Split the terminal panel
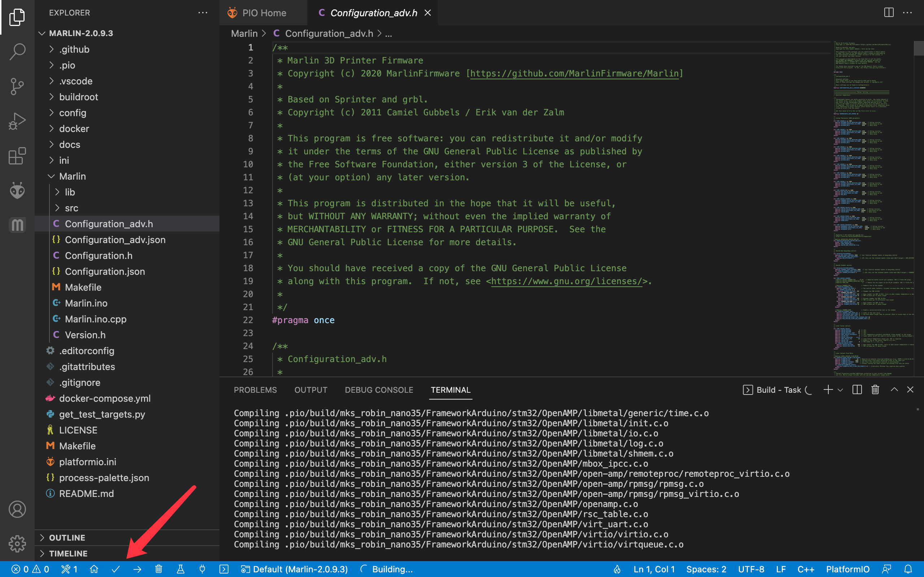The height and width of the screenshot is (577, 924). (x=857, y=389)
